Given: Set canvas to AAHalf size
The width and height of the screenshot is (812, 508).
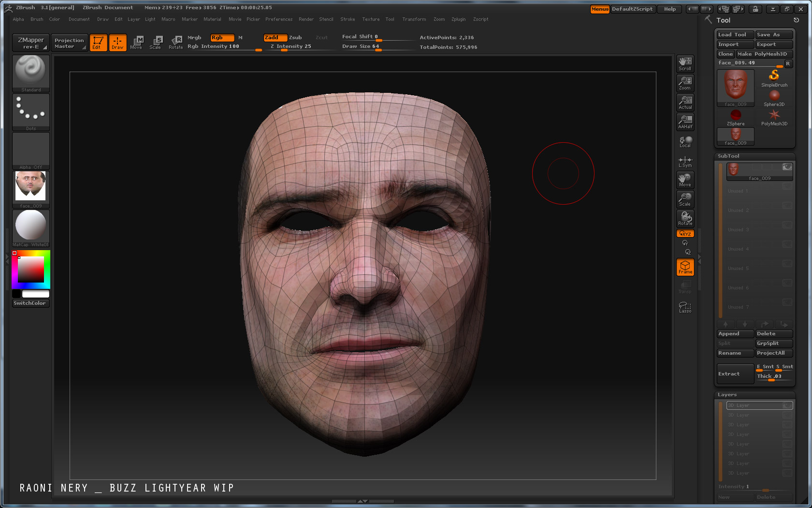Looking at the screenshot, I should (685, 122).
